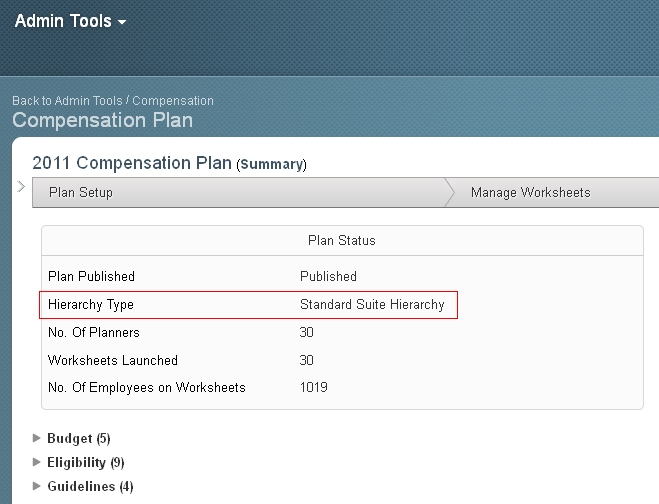The width and height of the screenshot is (659, 504).
Task: Click the Plan Published status value
Action: pos(328,277)
